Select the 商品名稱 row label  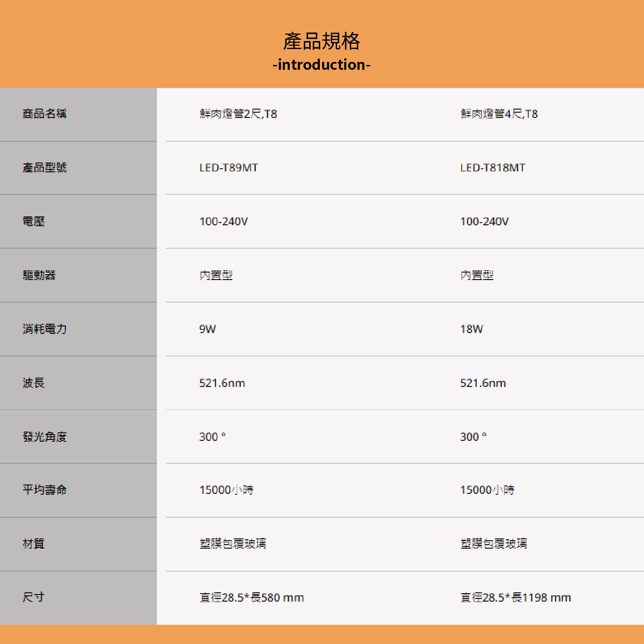[45, 114]
